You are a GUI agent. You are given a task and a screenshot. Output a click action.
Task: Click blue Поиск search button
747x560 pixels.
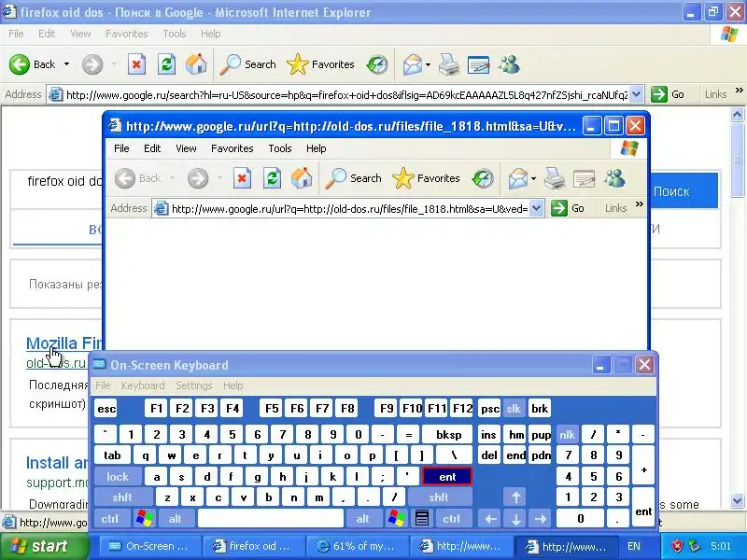coord(684,191)
